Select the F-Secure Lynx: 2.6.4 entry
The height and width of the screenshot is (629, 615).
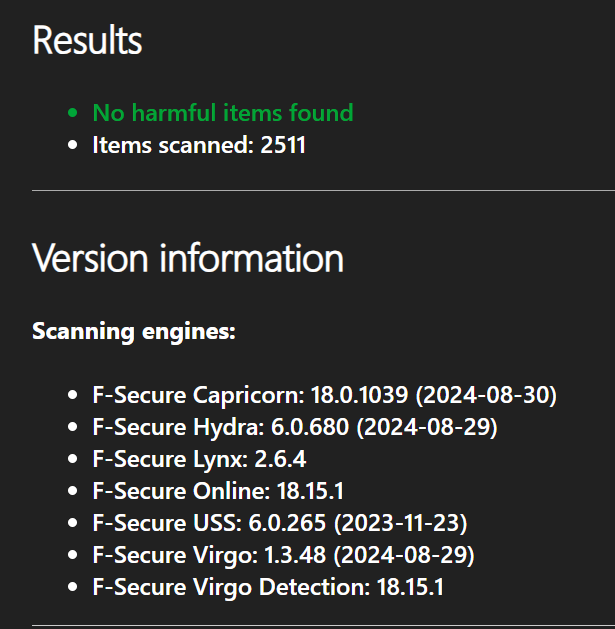coord(199,459)
